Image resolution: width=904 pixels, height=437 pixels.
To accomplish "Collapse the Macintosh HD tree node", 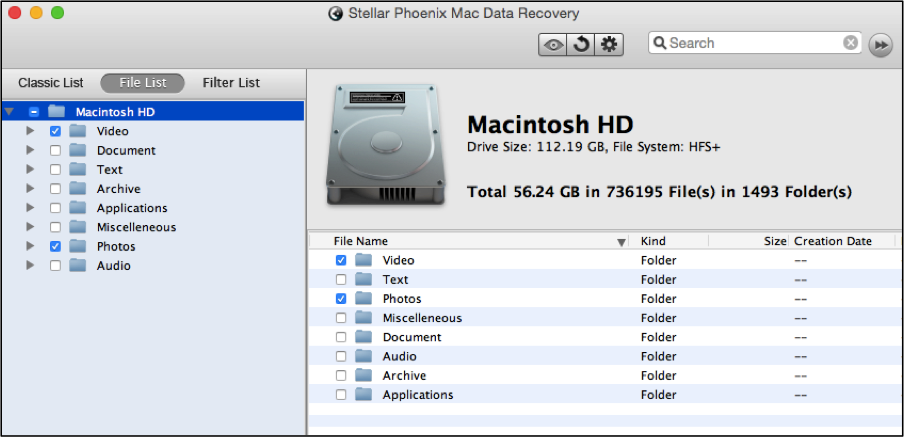I will click(x=9, y=112).
